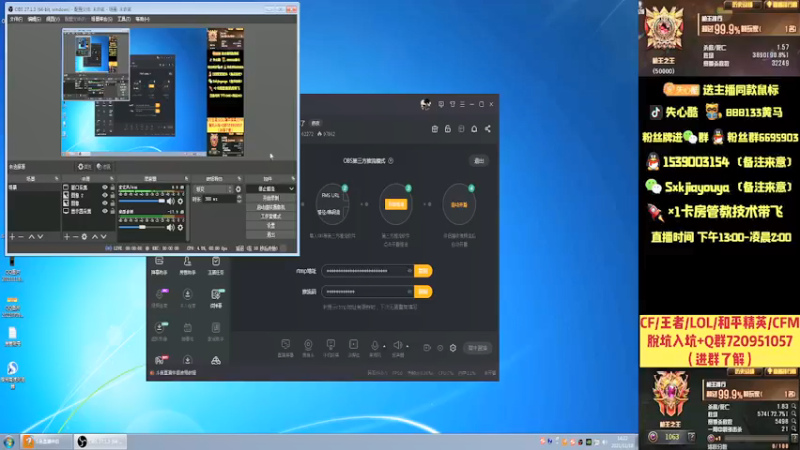Adjust first mixer channel volume slider
Image resolution: width=800 pixels, height=450 pixels.
pos(142,201)
